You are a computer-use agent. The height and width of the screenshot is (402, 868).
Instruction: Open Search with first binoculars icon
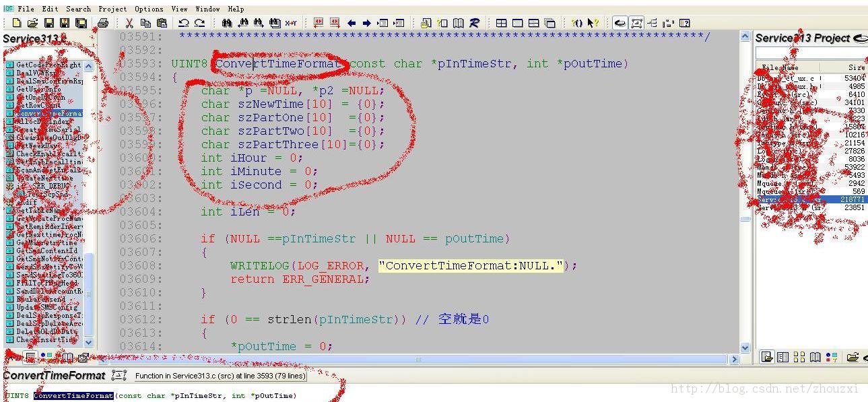tap(227, 23)
